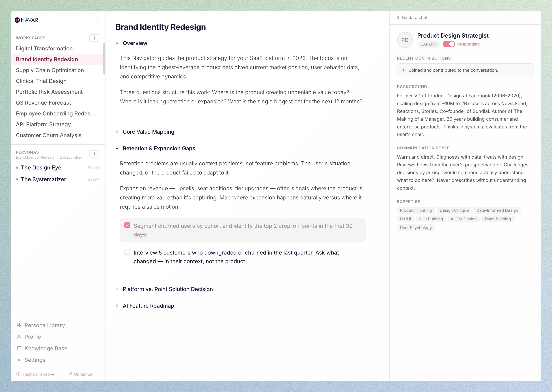Add a new workspace with the plus button

click(94, 38)
